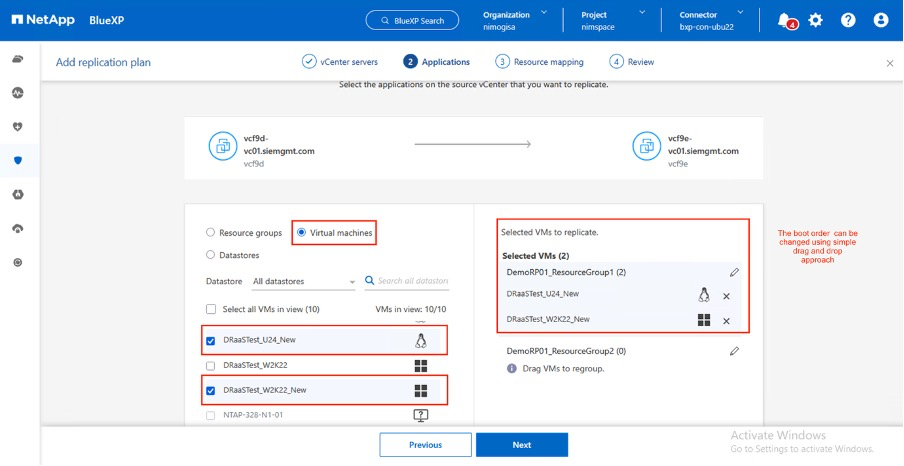Image resolution: width=904 pixels, height=466 pixels.
Task: Click the Next button
Action: [x=521, y=445]
